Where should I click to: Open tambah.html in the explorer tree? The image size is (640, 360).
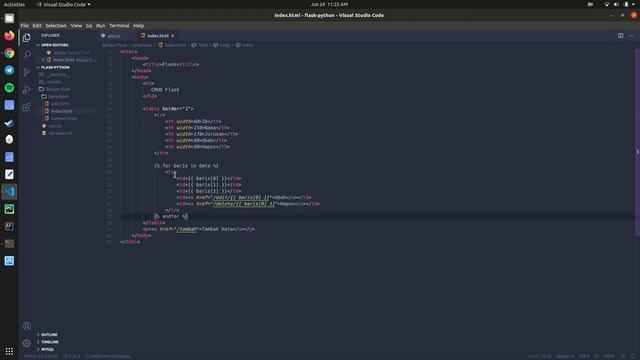click(63, 118)
